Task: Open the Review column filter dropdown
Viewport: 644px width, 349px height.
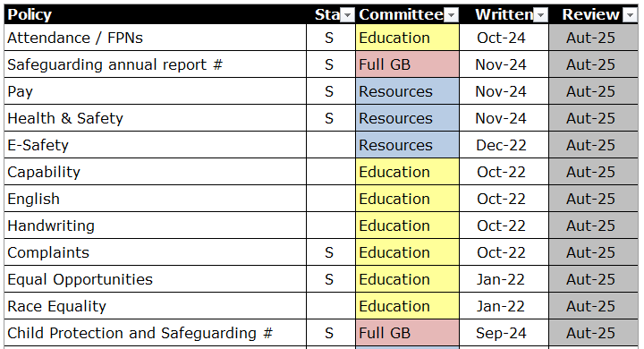Action: [630, 15]
